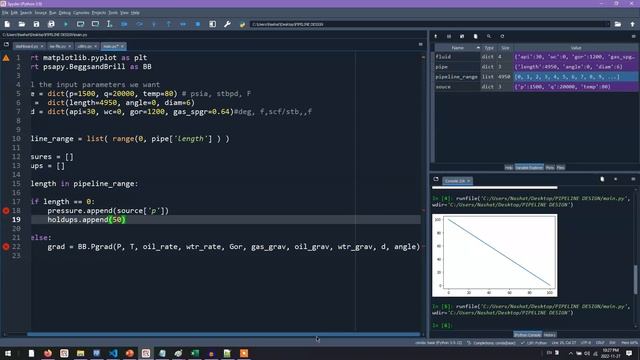
Task: Run the current cell
Action: click(80, 24)
